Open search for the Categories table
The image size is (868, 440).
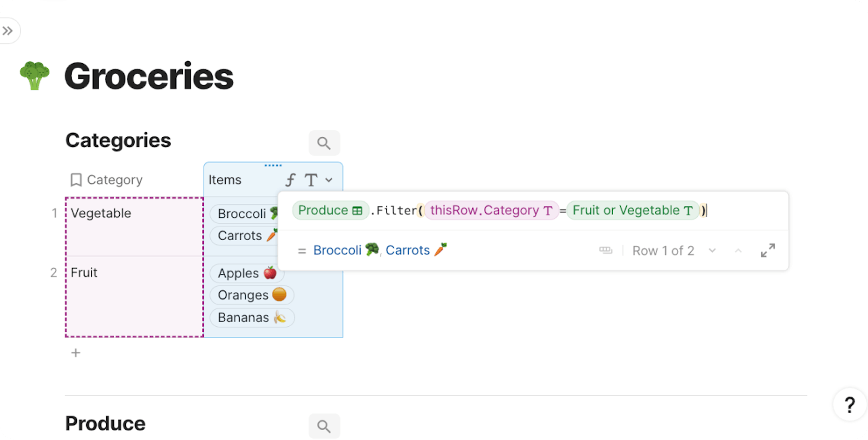point(324,143)
